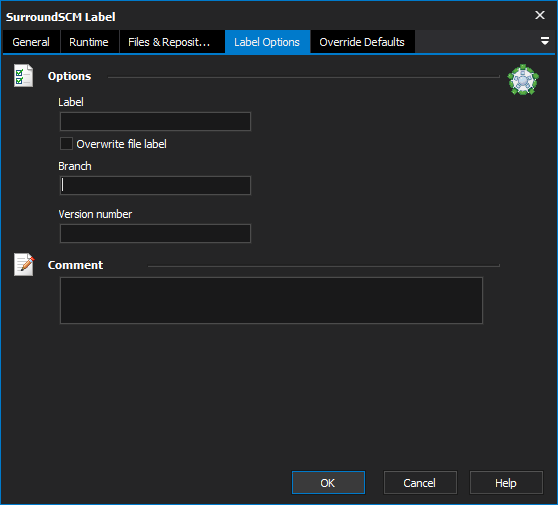Click the Options section heading
The width and height of the screenshot is (558, 505).
tap(69, 76)
